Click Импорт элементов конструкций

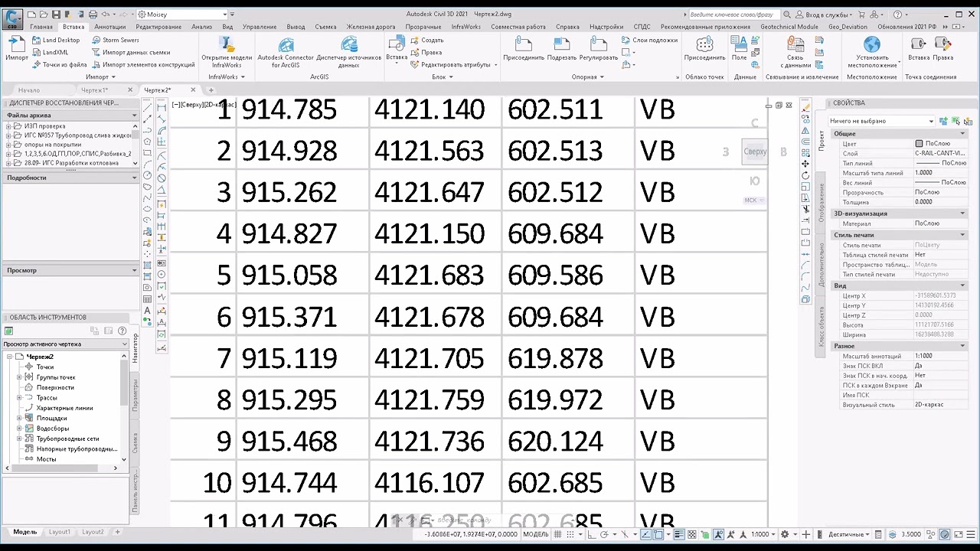(142, 64)
